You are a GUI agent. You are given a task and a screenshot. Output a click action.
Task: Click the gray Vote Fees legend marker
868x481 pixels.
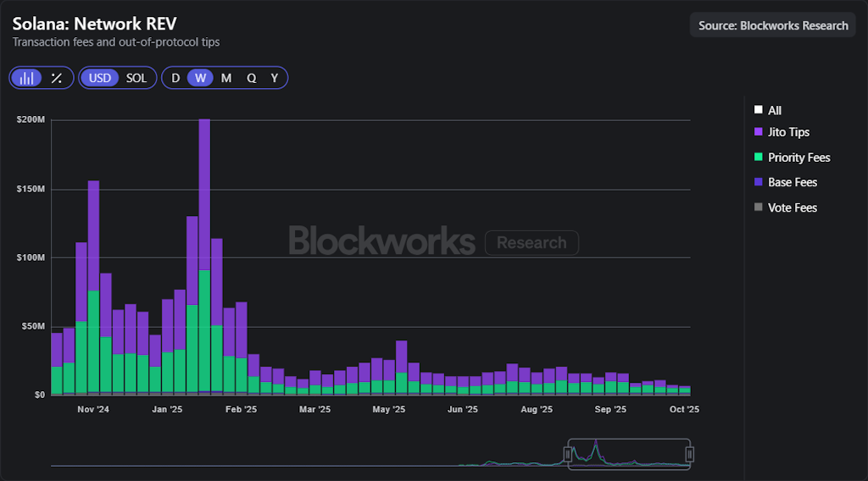coord(758,207)
